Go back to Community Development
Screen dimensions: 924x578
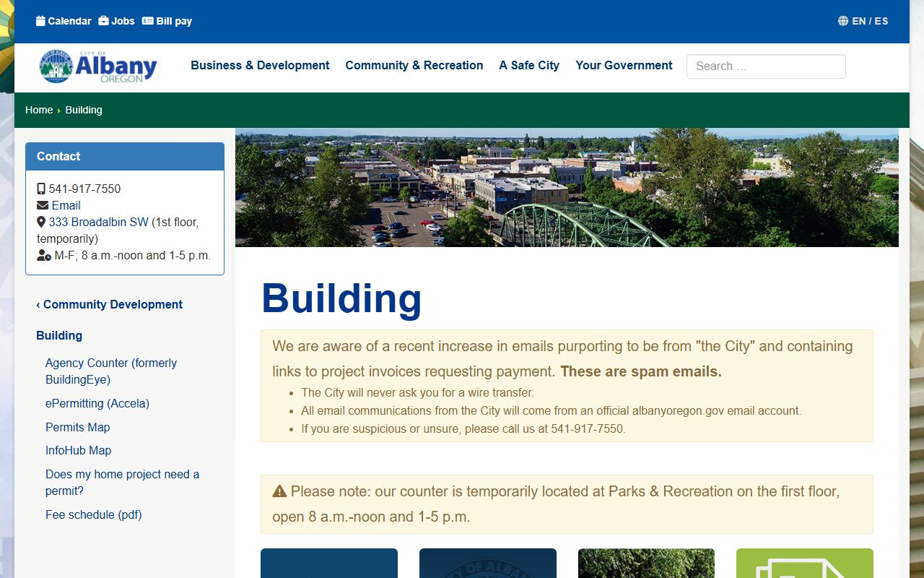coord(109,304)
